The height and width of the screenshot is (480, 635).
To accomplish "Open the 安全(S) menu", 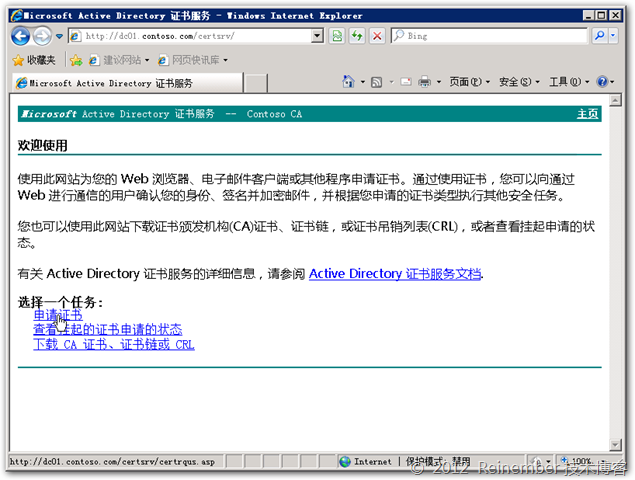I will pos(519,82).
